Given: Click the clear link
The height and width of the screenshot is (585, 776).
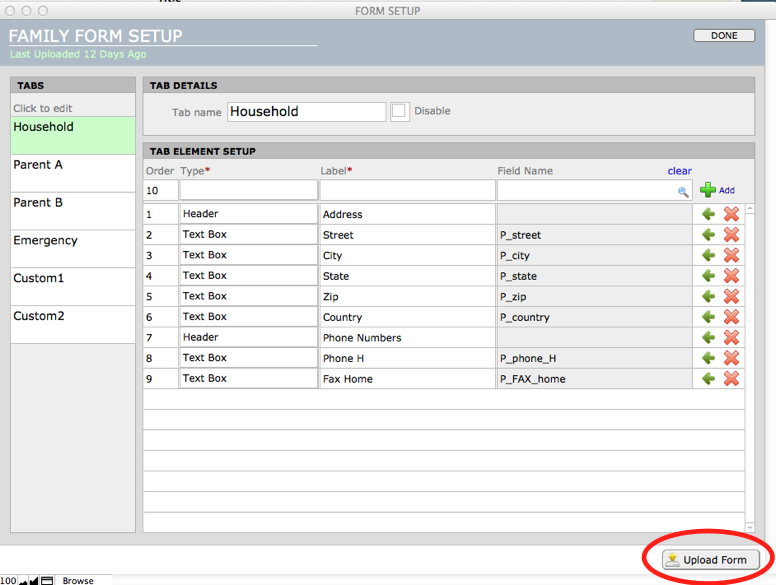Looking at the screenshot, I should pyautogui.click(x=679, y=171).
